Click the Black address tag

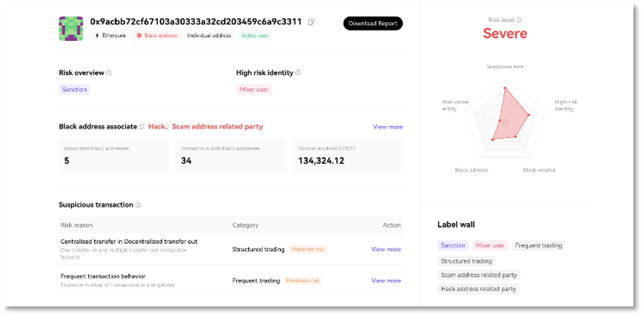pos(156,36)
